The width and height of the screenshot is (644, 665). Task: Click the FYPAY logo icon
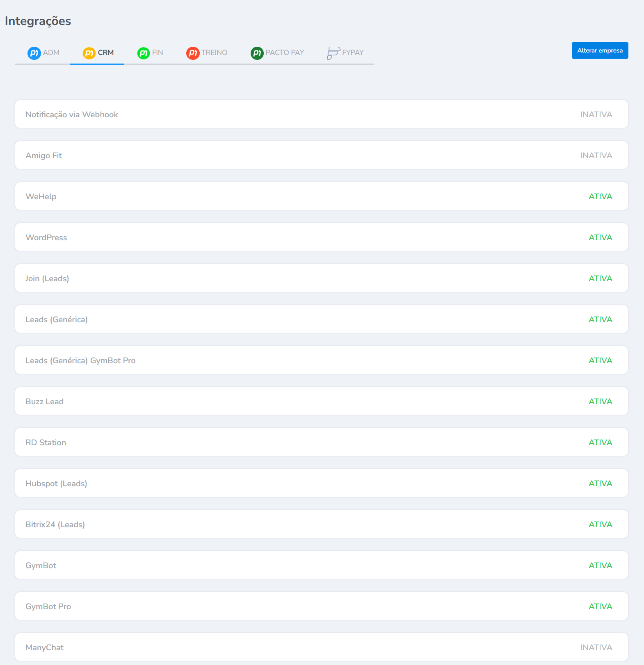[x=333, y=53]
